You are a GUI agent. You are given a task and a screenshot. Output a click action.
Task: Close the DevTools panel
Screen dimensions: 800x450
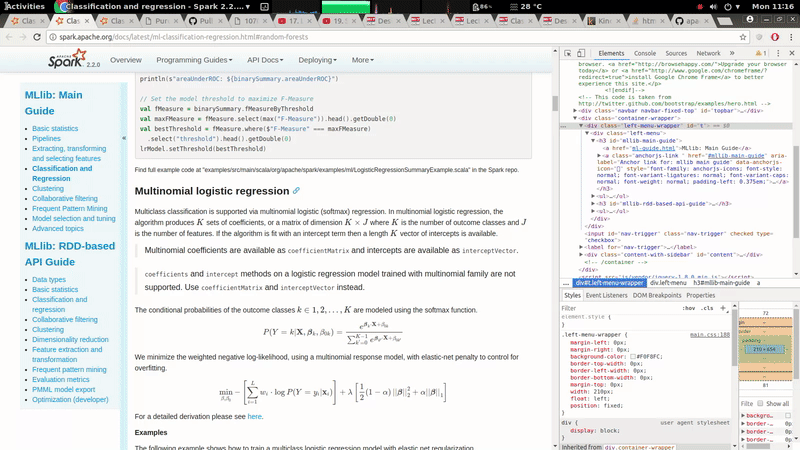click(792, 53)
